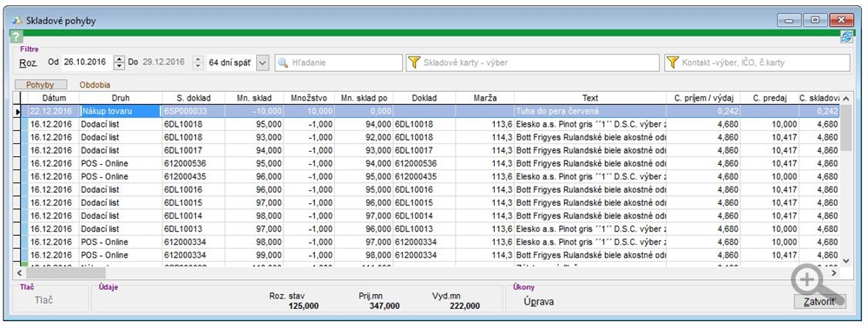Click the funnel icon for Kontakt filter
868x328 pixels.
pyautogui.click(x=673, y=62)
